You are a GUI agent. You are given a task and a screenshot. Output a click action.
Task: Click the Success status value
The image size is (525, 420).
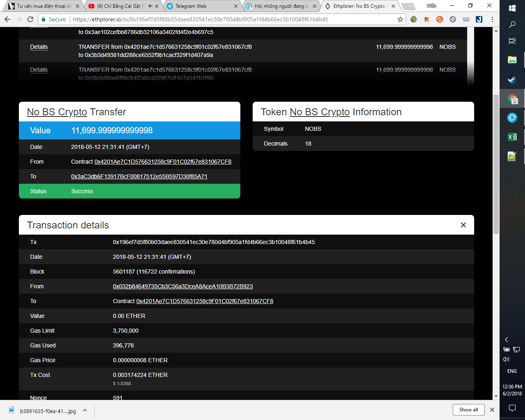pyautogui.click(x=82, y=191)
